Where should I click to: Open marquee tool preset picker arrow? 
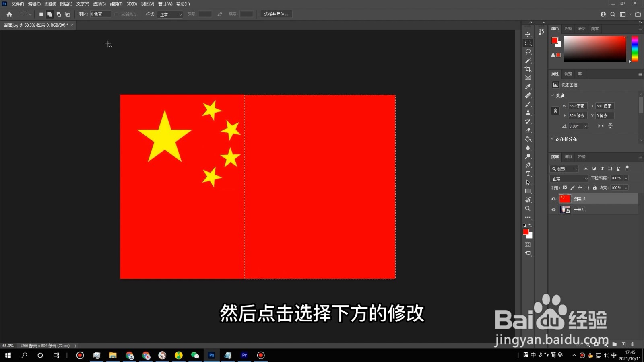[30, 14]
